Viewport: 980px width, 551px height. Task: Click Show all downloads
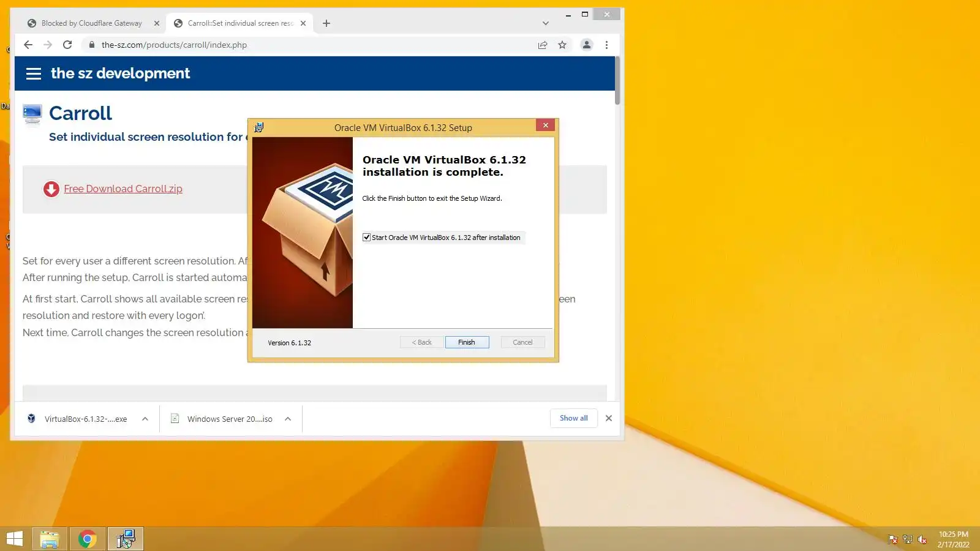[574, 418]
